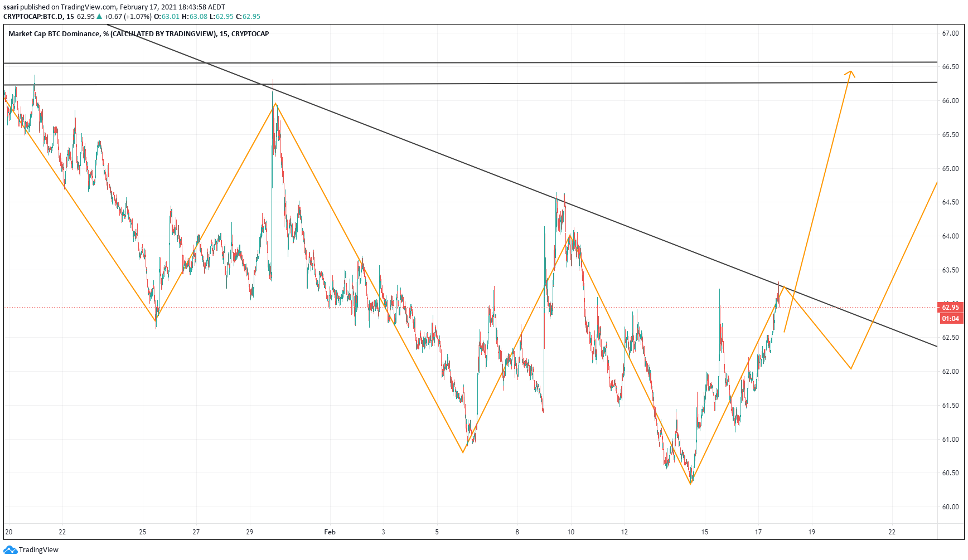Click the countdown timer label 01:04

click(x=951, y=319)
